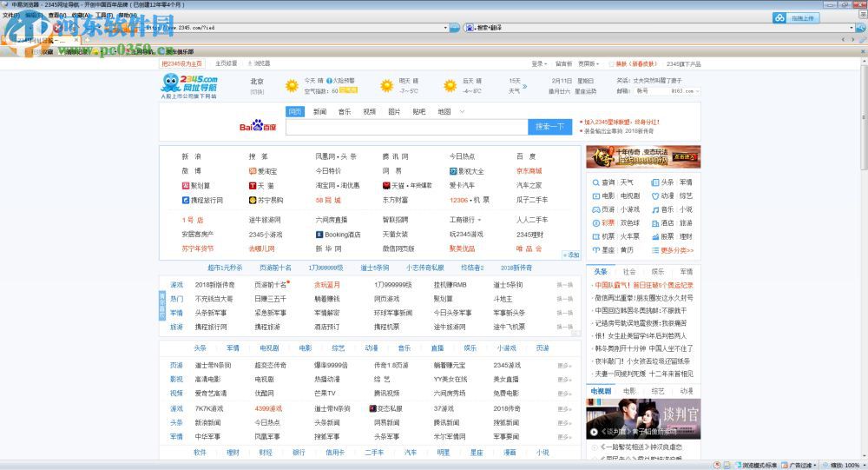Click the 电影 movie icon in sidebar
The width and height of the screenshot is (868, 470).
595,196
